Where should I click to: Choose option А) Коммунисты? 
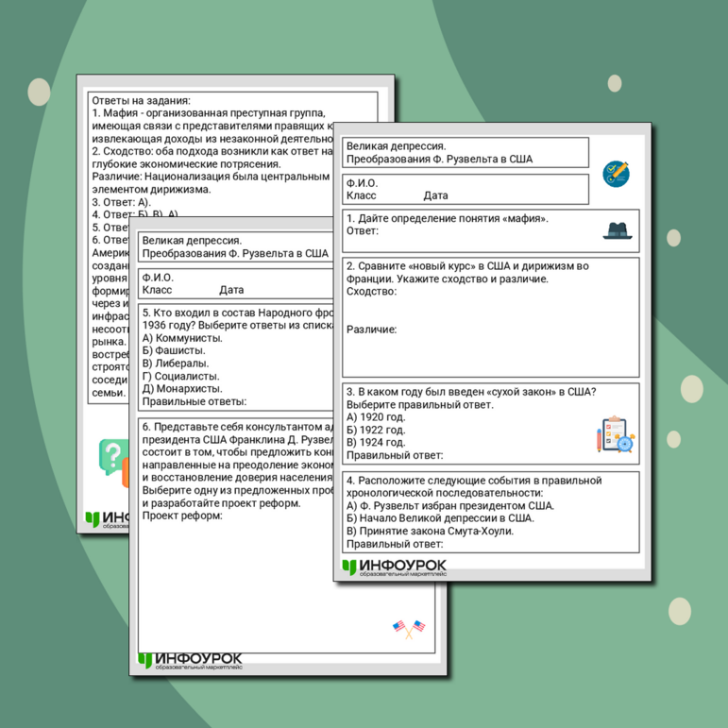pos(182,338)
